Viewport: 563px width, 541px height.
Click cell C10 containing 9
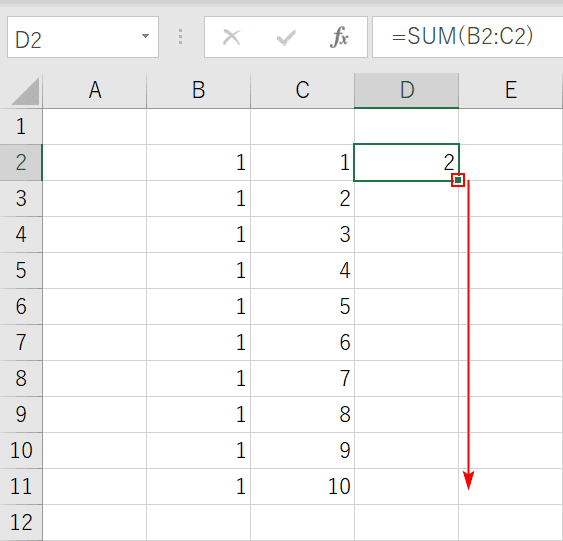(302, 451)
